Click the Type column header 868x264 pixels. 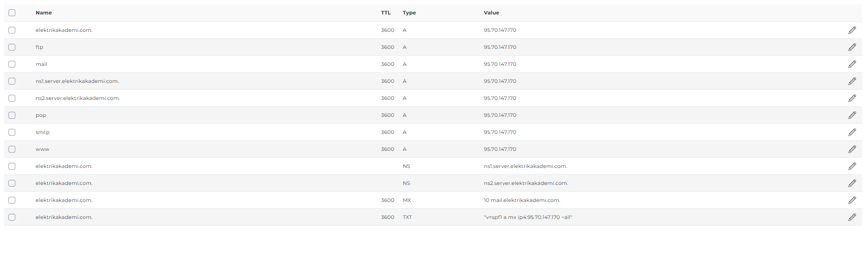[409, 13]
